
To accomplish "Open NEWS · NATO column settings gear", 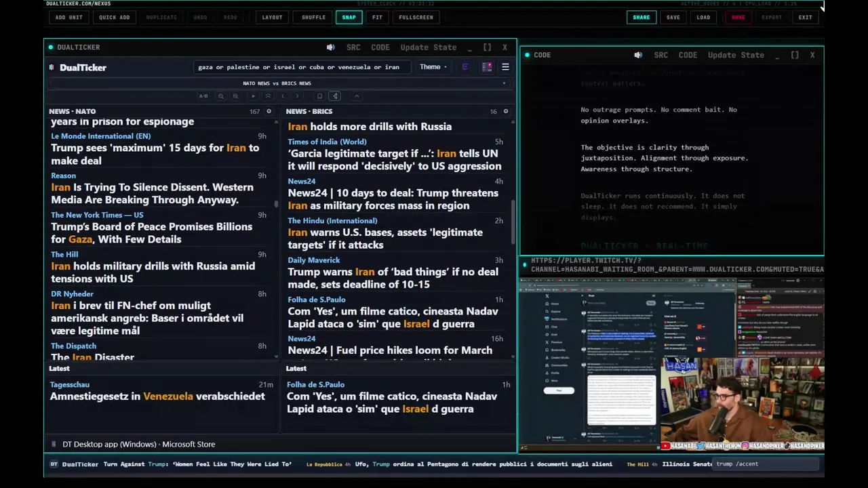I will click(x=269, y=111).
